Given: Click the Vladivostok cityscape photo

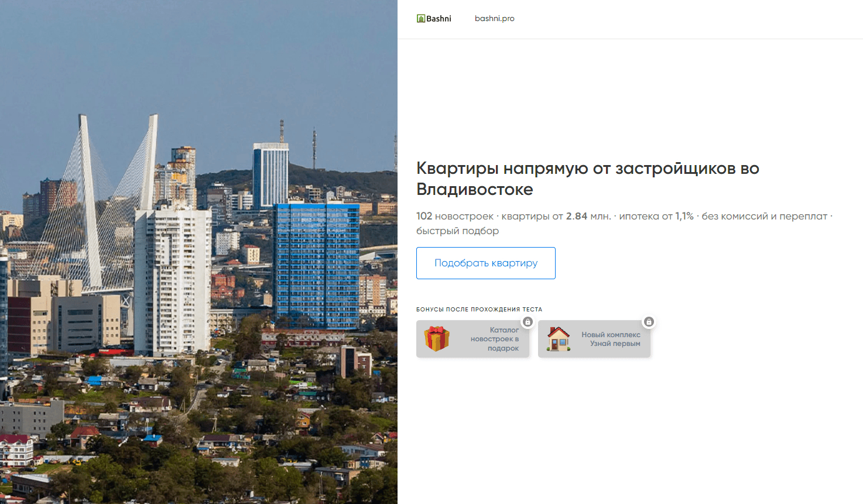Looking at the screenshot, I should pos(198,252).
